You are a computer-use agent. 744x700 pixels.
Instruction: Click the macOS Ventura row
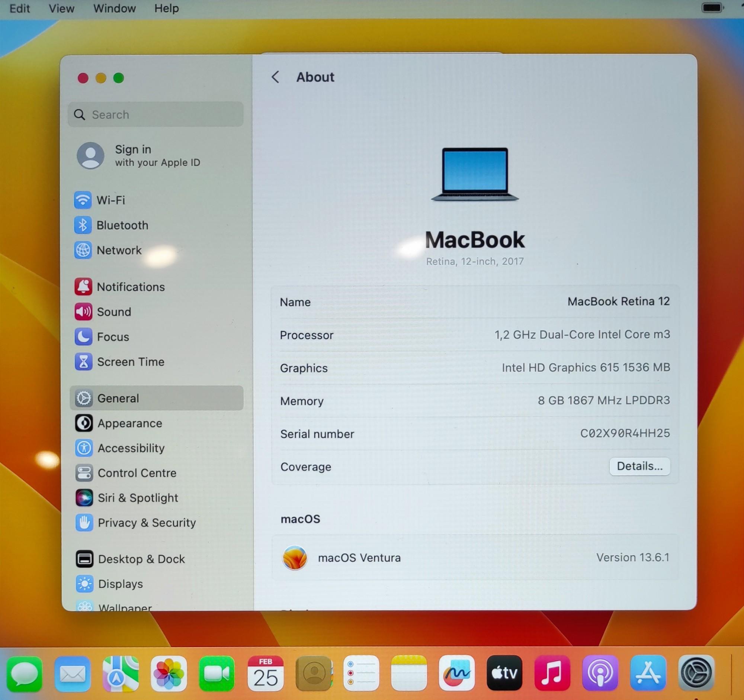click(x=475, y=558)
